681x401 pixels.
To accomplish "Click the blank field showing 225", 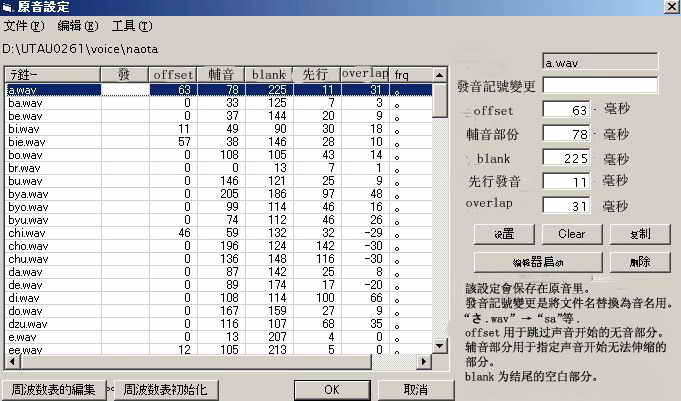I will click(566, 158).
